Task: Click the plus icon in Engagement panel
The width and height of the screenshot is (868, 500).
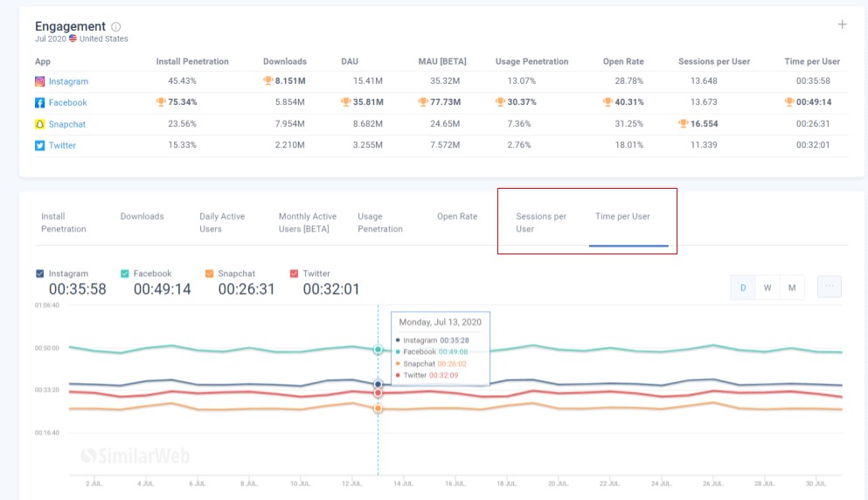Action: click(x=842, y=24)
